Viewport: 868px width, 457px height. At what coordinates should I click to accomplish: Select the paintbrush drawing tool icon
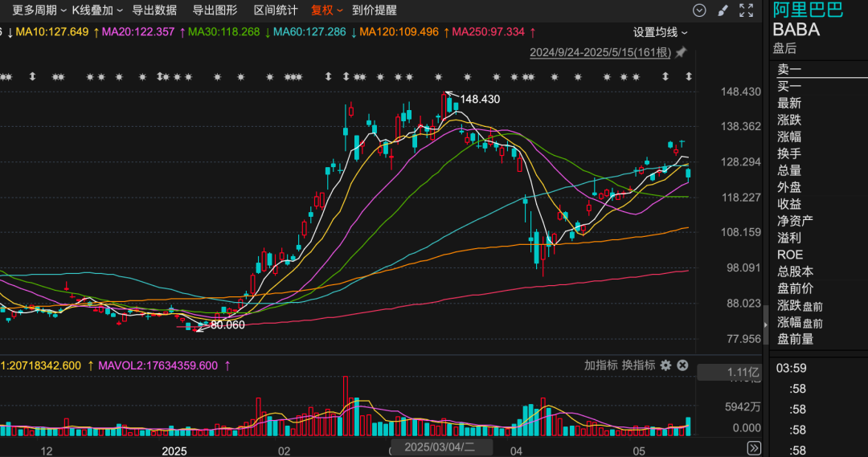[x=722, y=10]
